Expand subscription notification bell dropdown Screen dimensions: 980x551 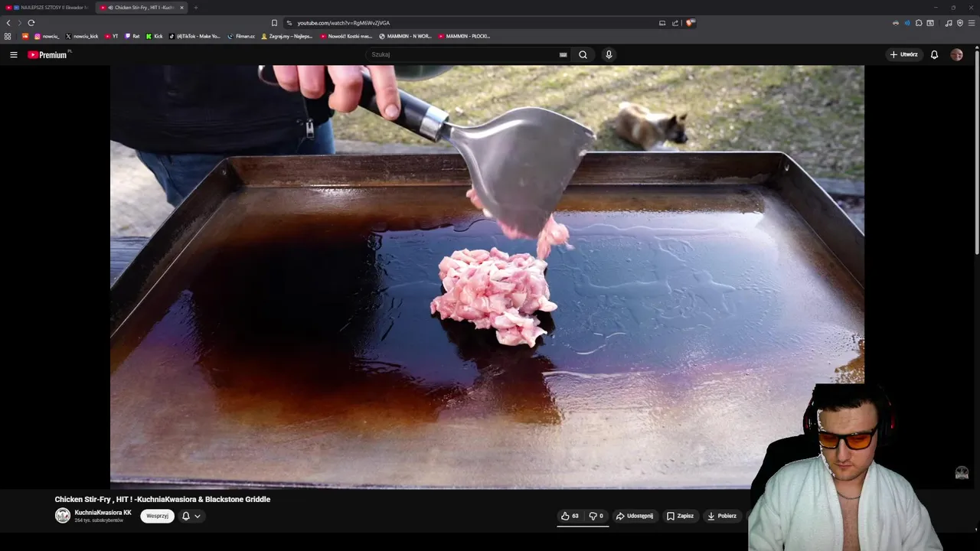(191, 516)
